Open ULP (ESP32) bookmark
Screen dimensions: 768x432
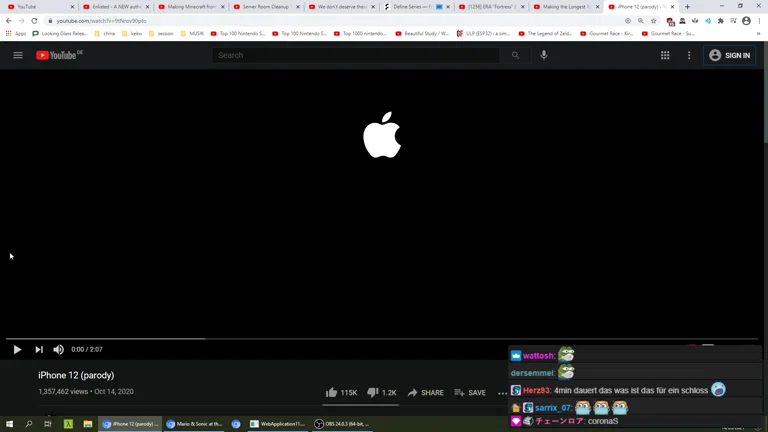click(x=483, y=34)
